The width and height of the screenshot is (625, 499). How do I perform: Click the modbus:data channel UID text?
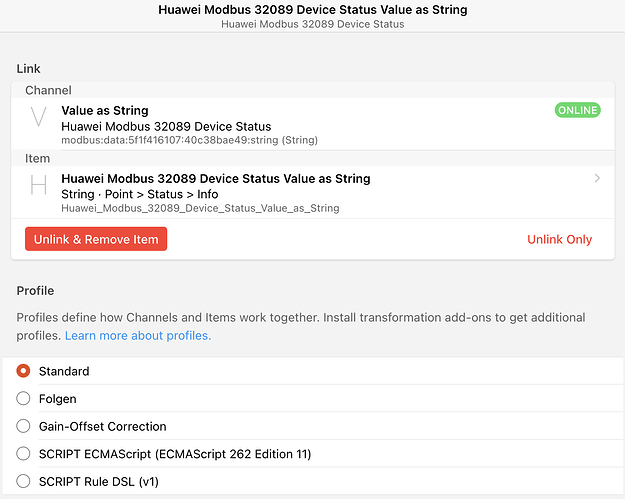189,140
